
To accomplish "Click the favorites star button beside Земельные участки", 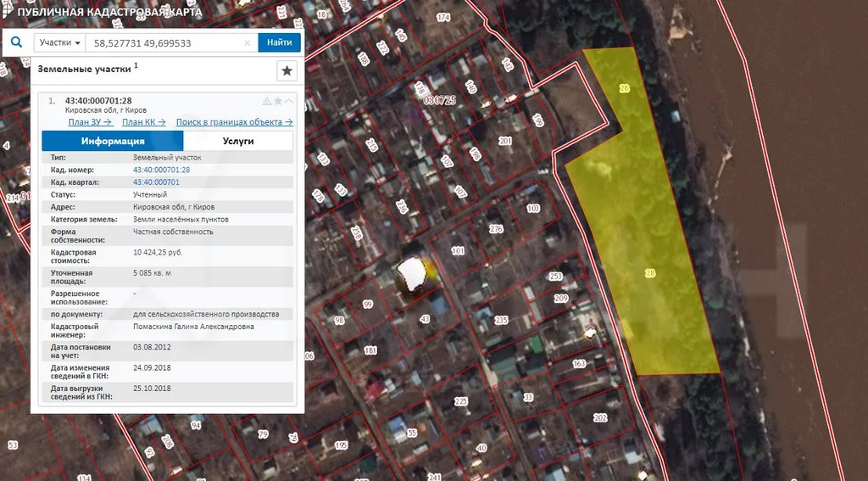I will click(x=287, y=71).
